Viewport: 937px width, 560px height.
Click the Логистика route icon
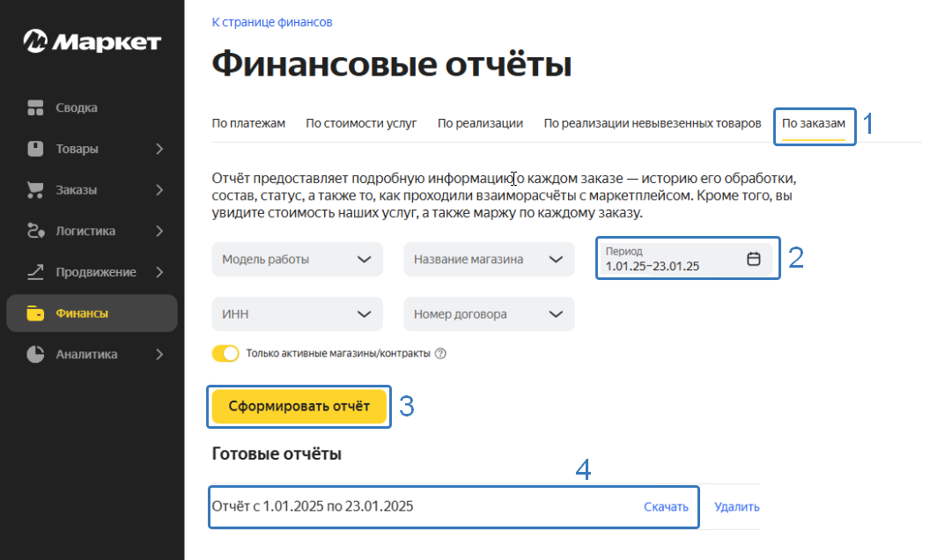point(35,232)
